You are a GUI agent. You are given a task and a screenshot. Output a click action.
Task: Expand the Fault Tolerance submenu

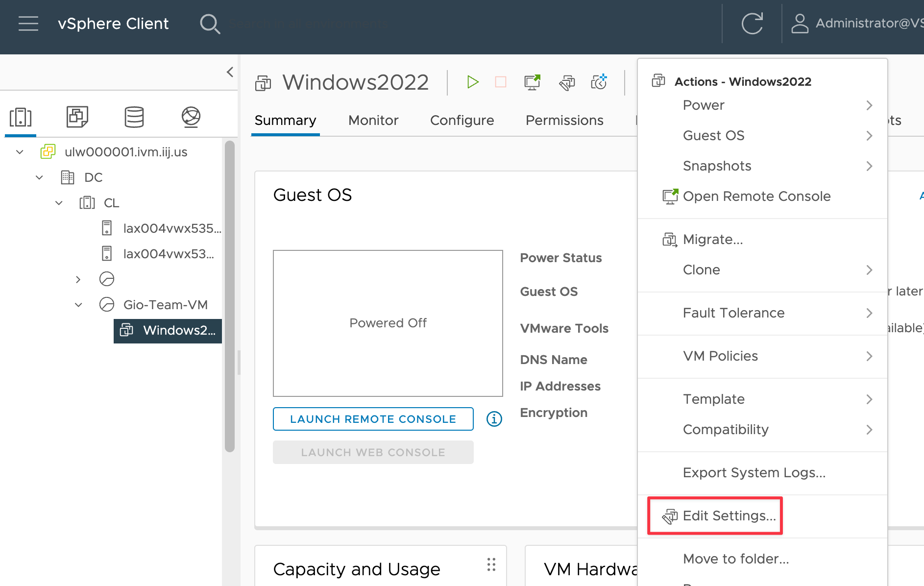[762, 313]
